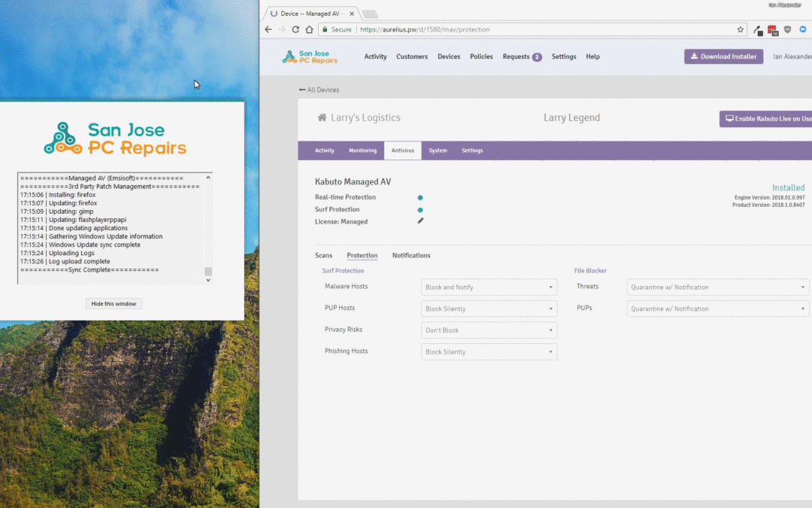This screenshot has width=812, height=508.
Task: Open Activity in top navigation
Action: pos(375,56)
